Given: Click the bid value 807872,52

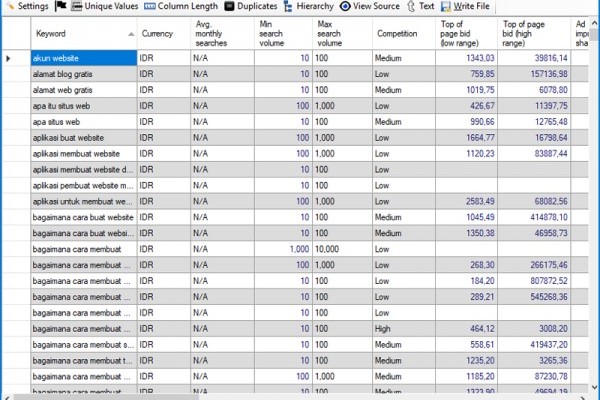Looking at the screenshot, I should (549, 281).
